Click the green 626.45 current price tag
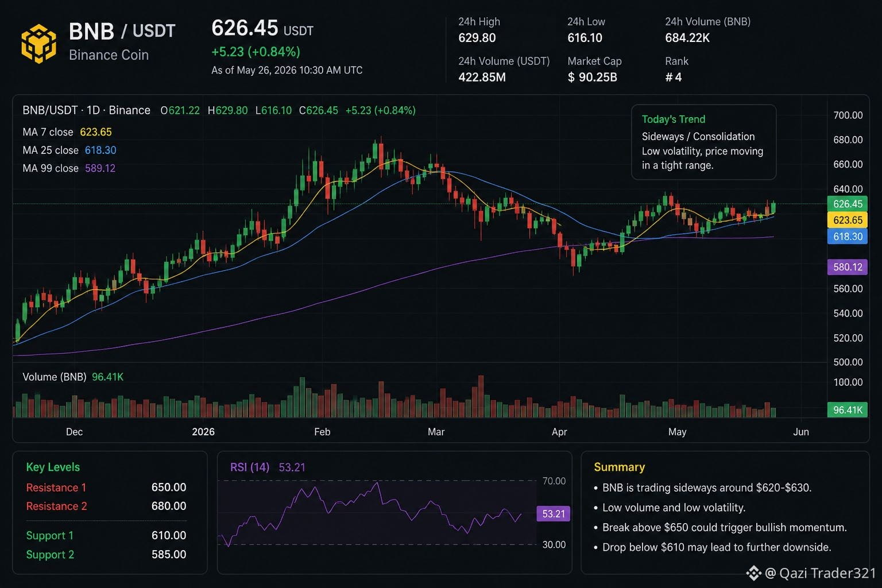The height and width of the screenshot is (588, 882). click(x=848, y=204)
